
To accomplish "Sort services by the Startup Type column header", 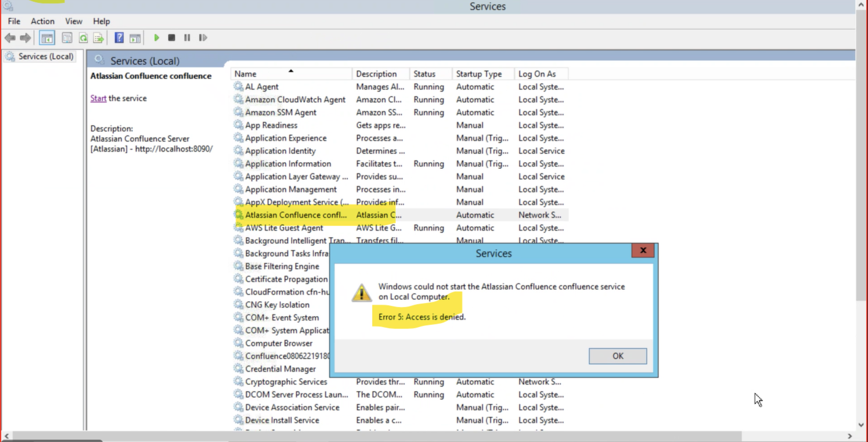I will click(479, 74).
